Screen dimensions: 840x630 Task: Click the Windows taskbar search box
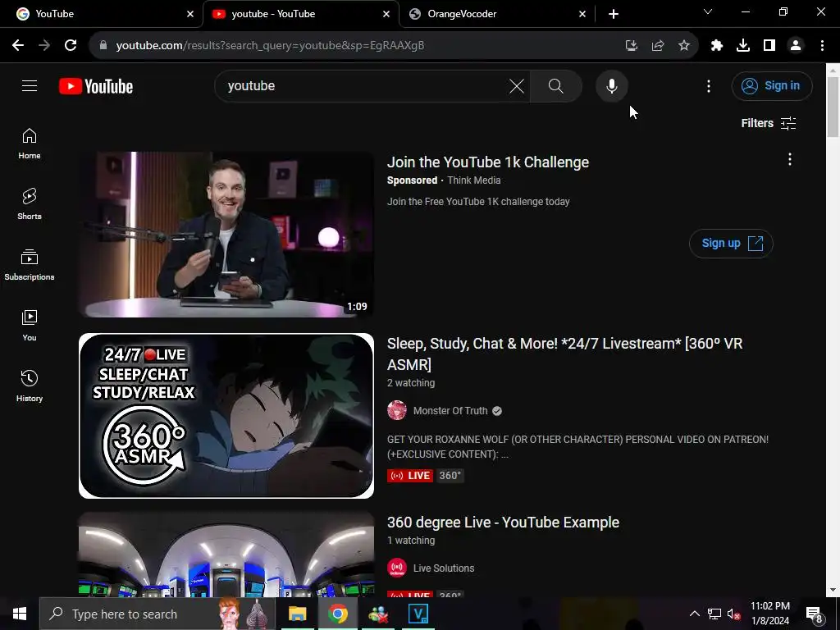pyautogui.click(x=157, y=614)
